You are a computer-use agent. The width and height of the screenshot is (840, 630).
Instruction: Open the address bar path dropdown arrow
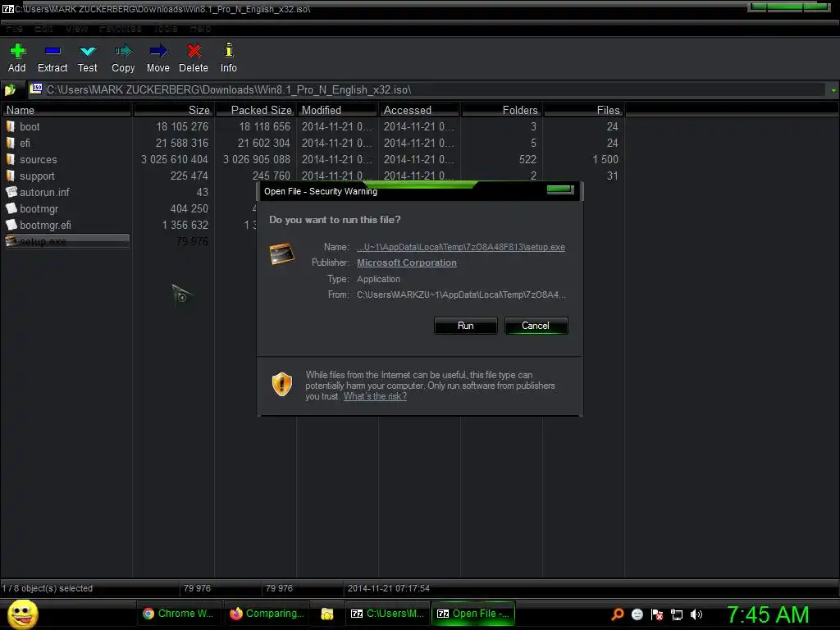pos(833,90)
